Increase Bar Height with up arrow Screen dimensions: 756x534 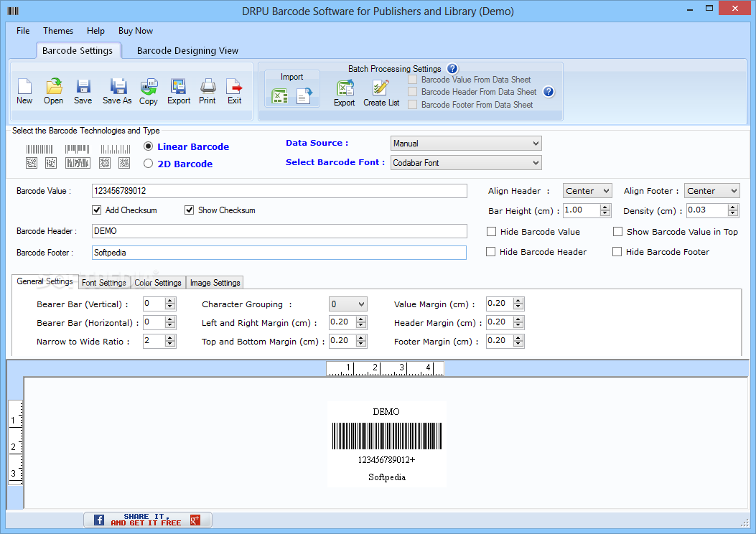[605, 207]
